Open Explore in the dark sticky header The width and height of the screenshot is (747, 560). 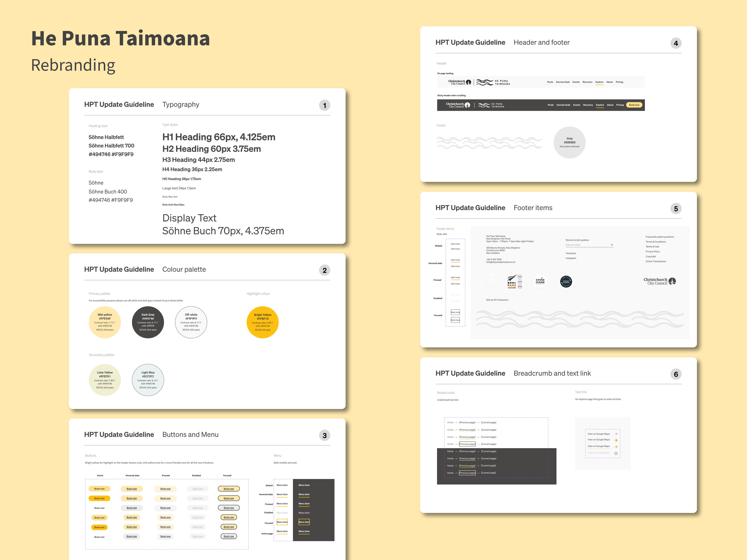tap(600, 105)
